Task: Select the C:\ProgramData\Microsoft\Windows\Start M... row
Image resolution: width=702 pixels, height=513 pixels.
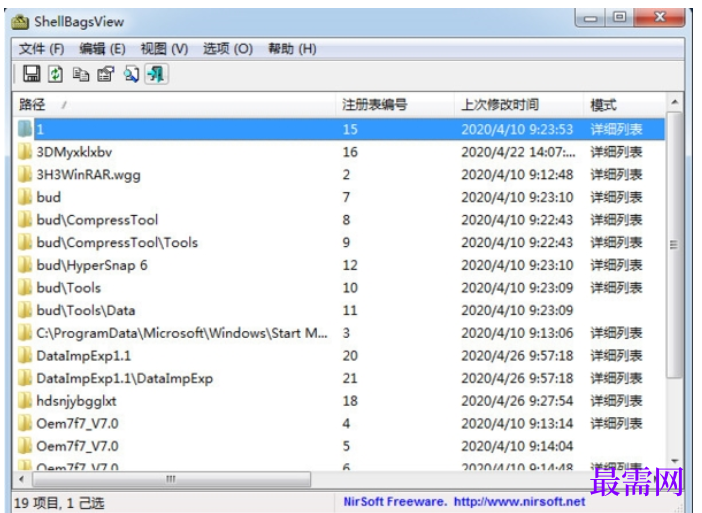Action: tap(339, 333)
